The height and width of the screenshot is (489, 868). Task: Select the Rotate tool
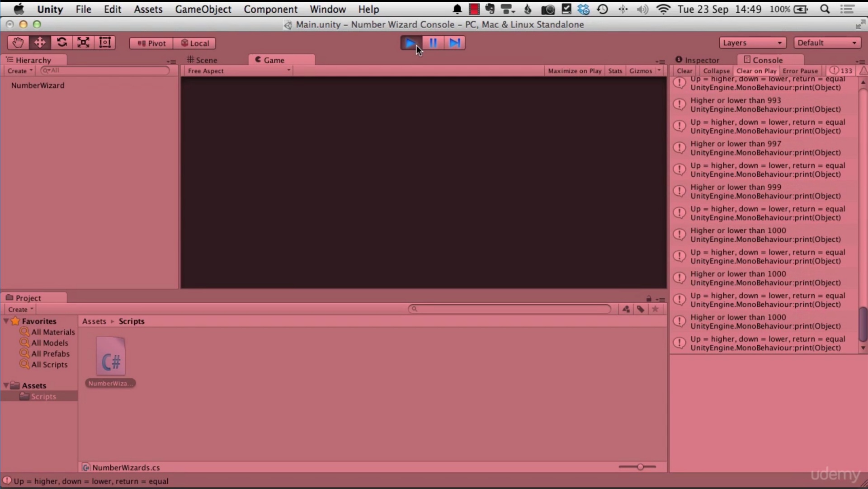62,43
